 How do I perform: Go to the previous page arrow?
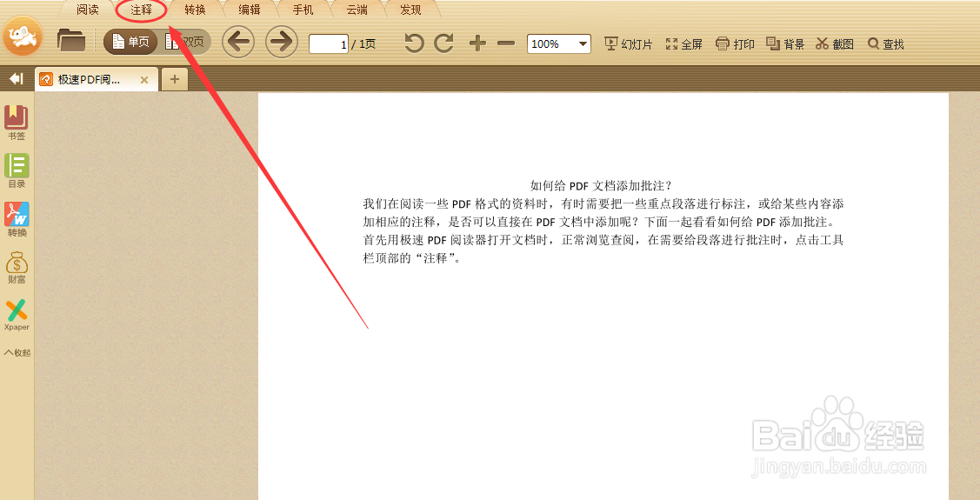coord(238,42)
